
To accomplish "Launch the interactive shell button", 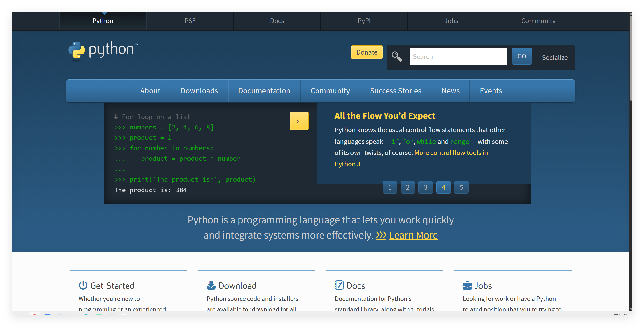I will pyautogui.click(x=299, y=121).
